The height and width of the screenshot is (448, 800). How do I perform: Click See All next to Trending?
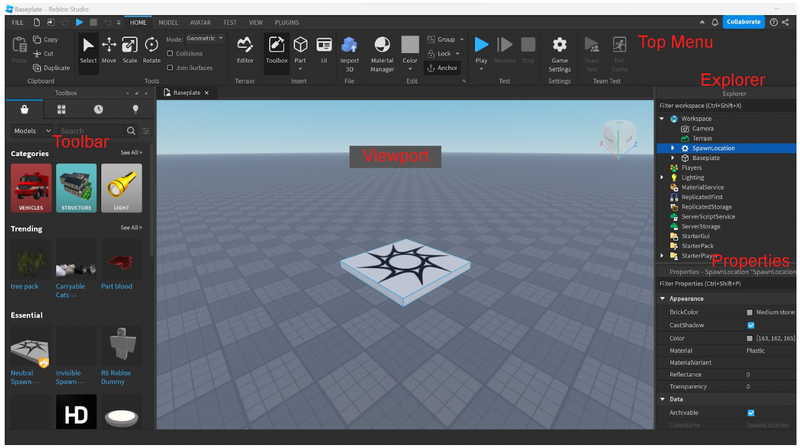coord(131,228)
